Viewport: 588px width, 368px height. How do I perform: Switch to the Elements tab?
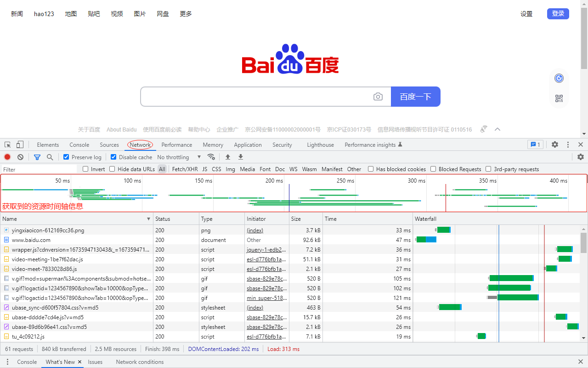(x=48, y=144)
